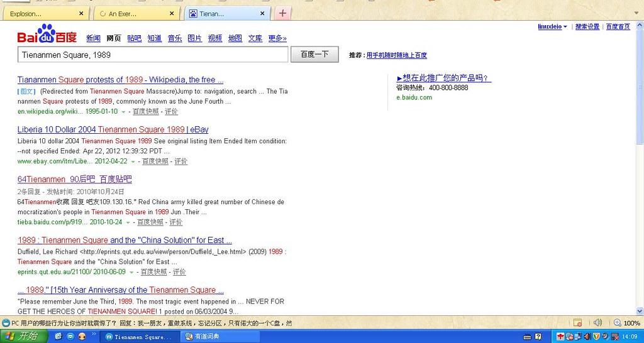Expand the 更多» more categories link
This screenshot has width=644, height=343.
(277, 38)
